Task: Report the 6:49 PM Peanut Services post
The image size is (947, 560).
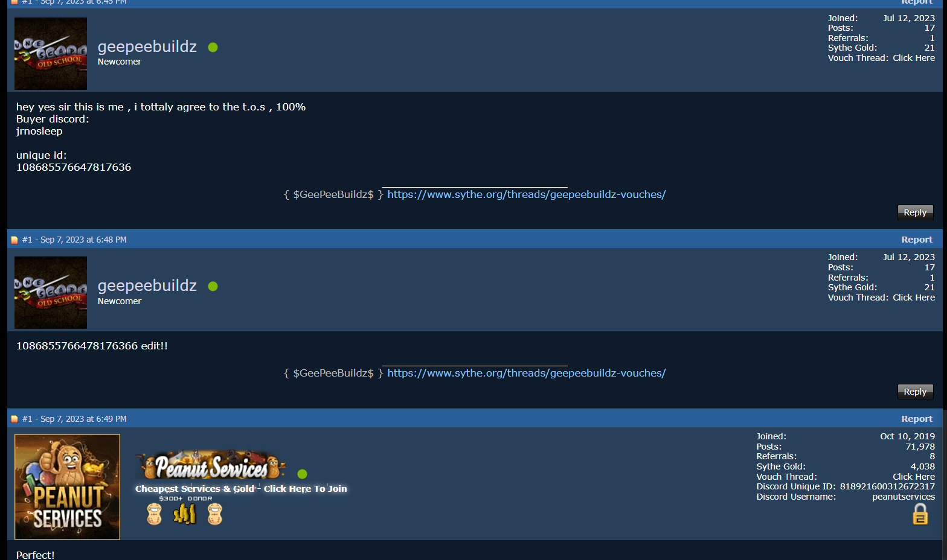Action: coord(917,419)
